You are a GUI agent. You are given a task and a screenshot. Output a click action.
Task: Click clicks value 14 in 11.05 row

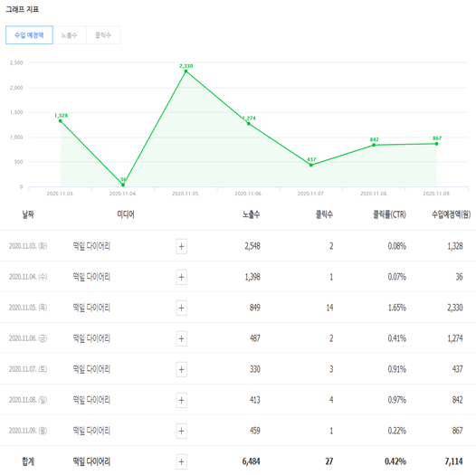tap(329, 308)
